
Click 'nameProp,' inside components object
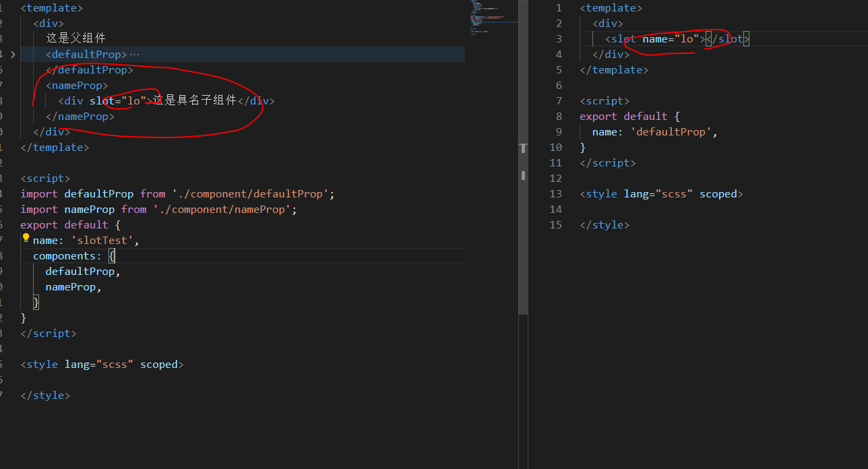[73, 287]
